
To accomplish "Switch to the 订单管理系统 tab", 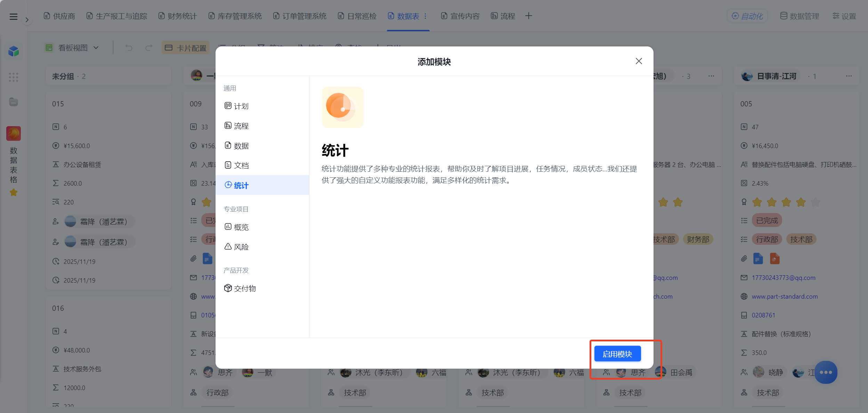I will tap(300, 16).
